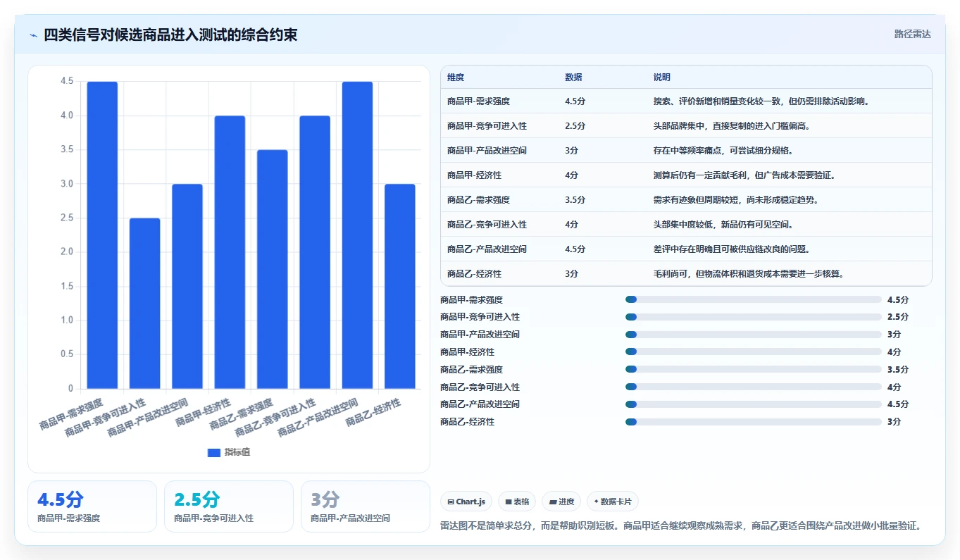
Task: Click the 商品甲-产品改进空间 progress bar
Action: [x=754, y=335]
